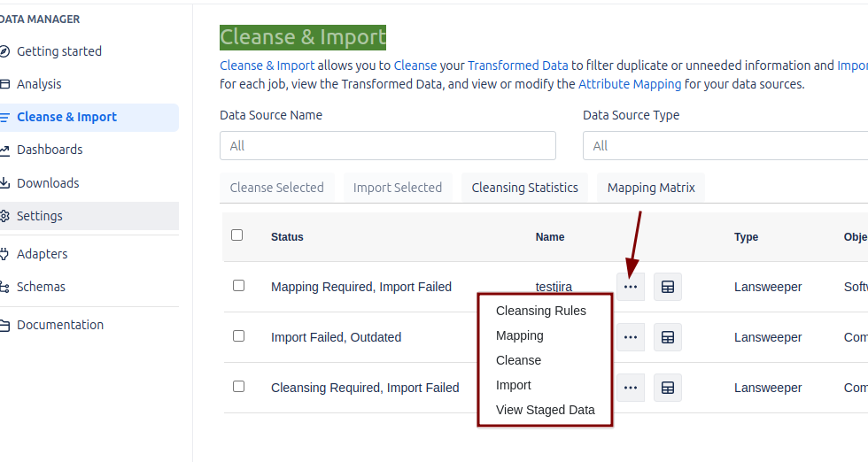Choose Cleansing Rules from the context menu

[540, 311]
